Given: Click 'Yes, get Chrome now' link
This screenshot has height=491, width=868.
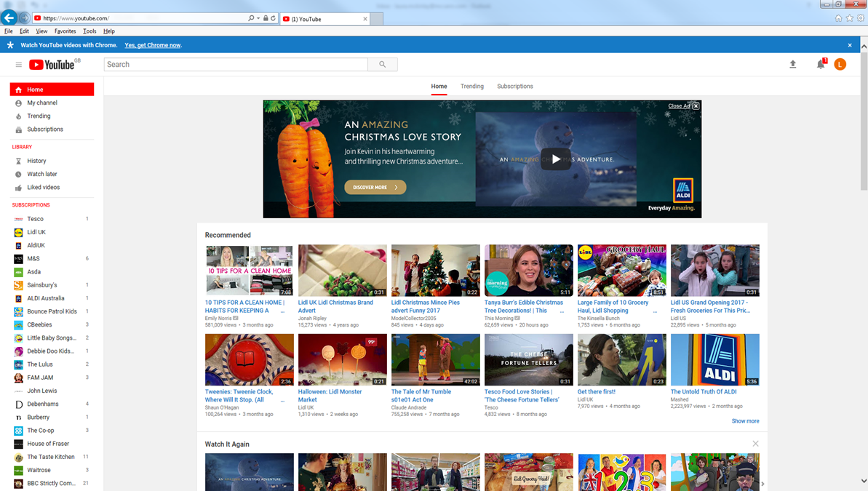Looking at the screenshot, I should pos(154,45).
